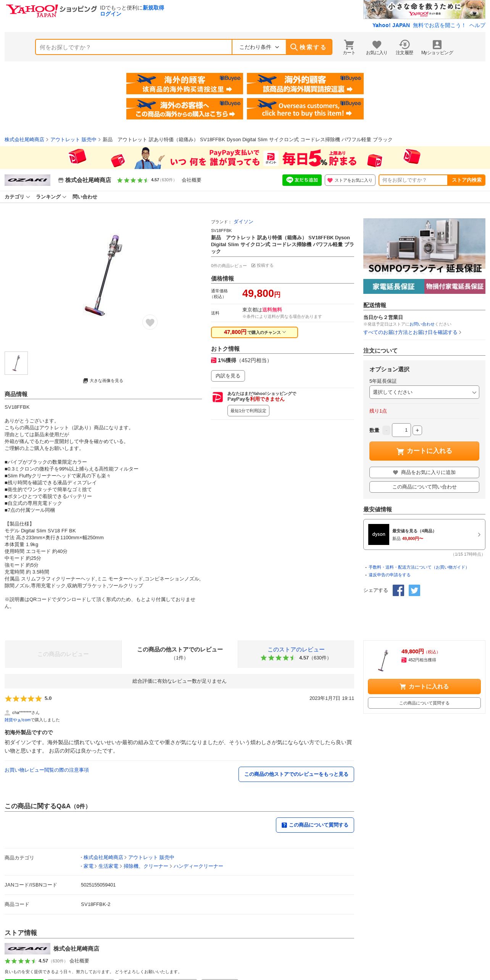Viewport: 490px width, 980px height.
Task: Follow the ダイソン brand link
Action: [x=243, y=222]
